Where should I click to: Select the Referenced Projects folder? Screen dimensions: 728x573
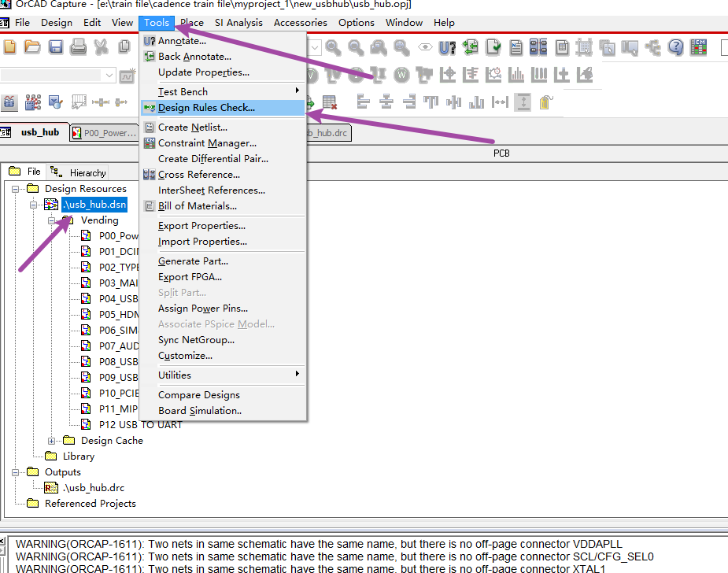(x=90, y=504)
